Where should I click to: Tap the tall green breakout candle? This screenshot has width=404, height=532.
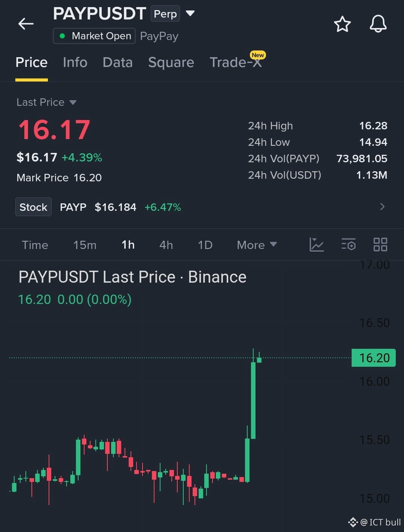coord(253,400)
